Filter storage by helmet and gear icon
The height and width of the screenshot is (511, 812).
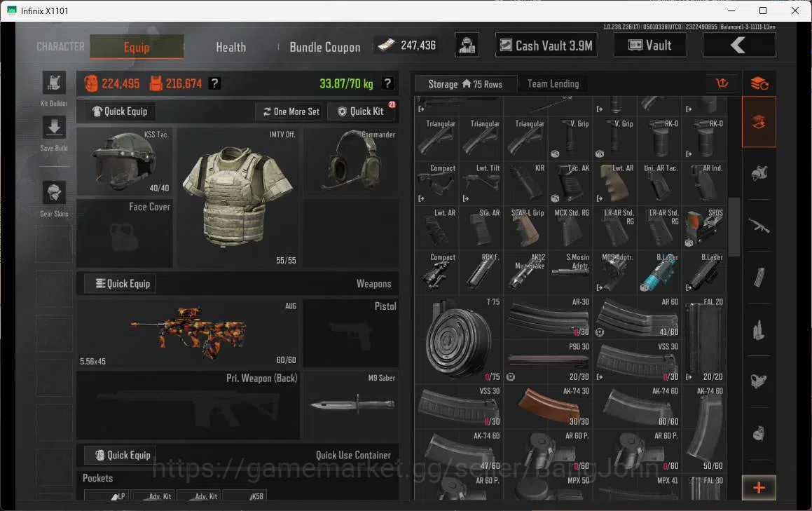pos(759,174)
